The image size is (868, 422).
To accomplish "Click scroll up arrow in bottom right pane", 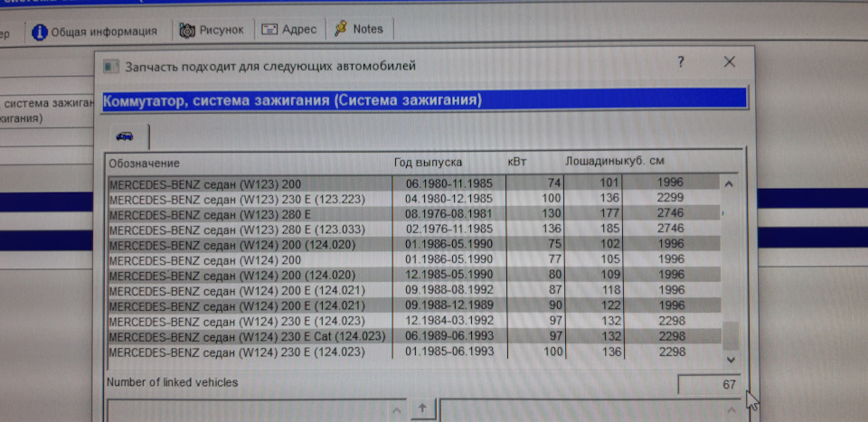I will [731, 411].
